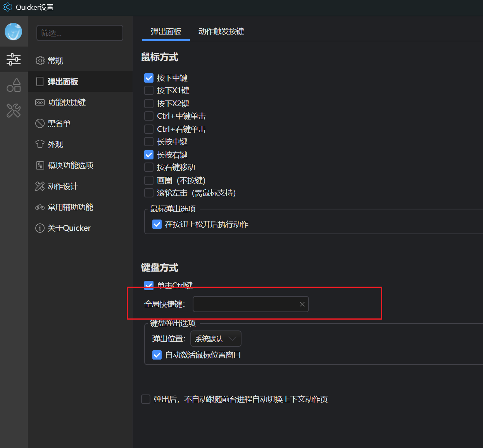Open 外观 settings page
This screenshot has height=448, width=483.
point(80,144)
